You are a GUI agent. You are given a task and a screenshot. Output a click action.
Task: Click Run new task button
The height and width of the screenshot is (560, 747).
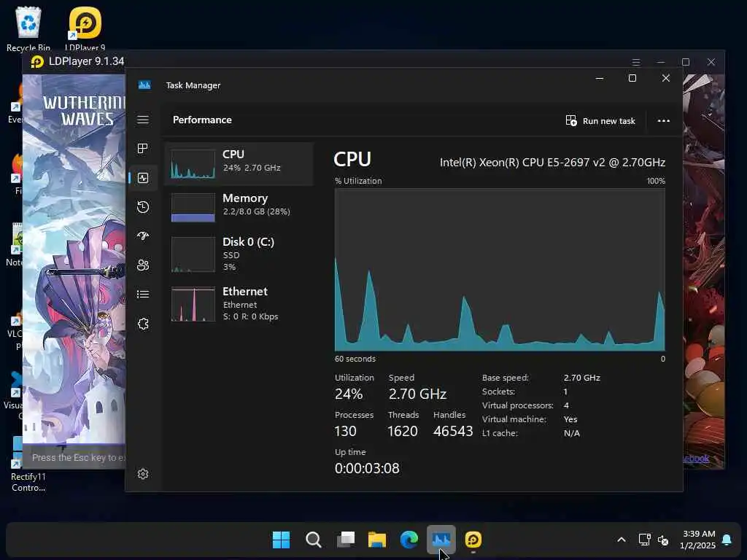[x=600, y=121]
